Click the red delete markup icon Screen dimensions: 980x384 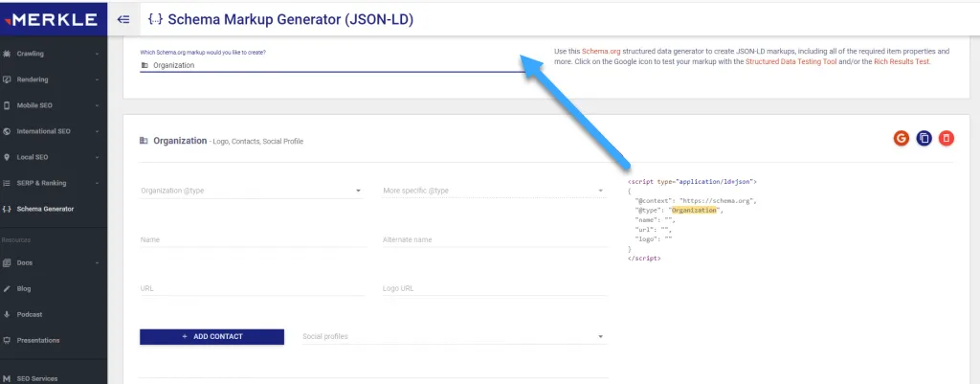coord(946,139)
